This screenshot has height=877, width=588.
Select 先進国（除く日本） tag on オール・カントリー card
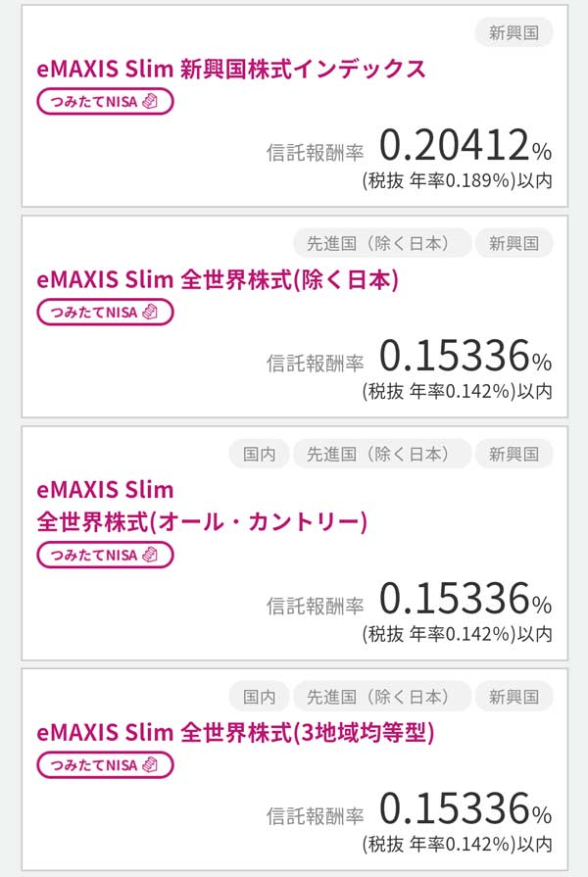381,454
